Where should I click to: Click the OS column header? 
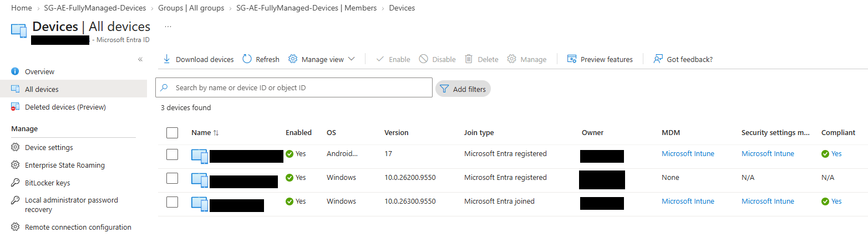[331, 133]
